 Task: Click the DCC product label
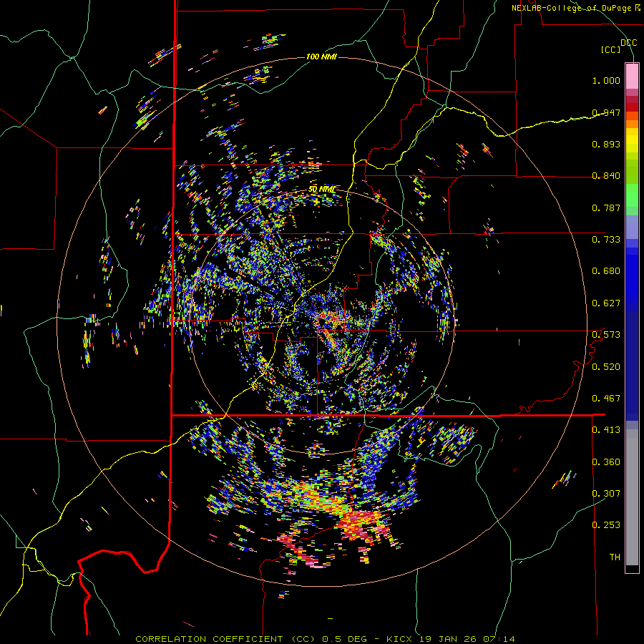click(628, 43)
